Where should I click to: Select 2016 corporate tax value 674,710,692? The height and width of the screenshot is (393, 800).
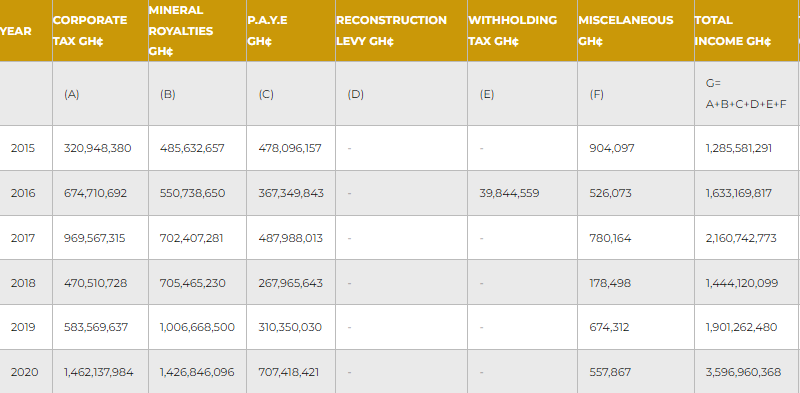tap(95, 193)
